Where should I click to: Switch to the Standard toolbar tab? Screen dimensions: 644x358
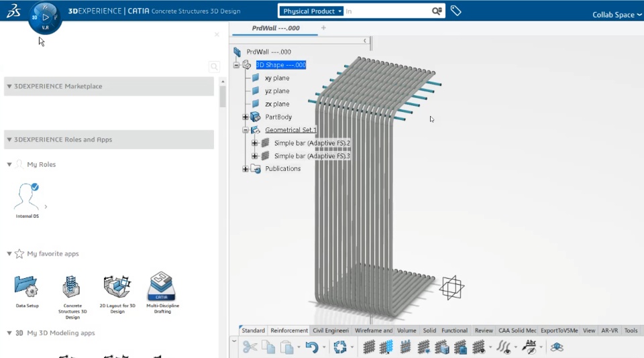(253, 331)
